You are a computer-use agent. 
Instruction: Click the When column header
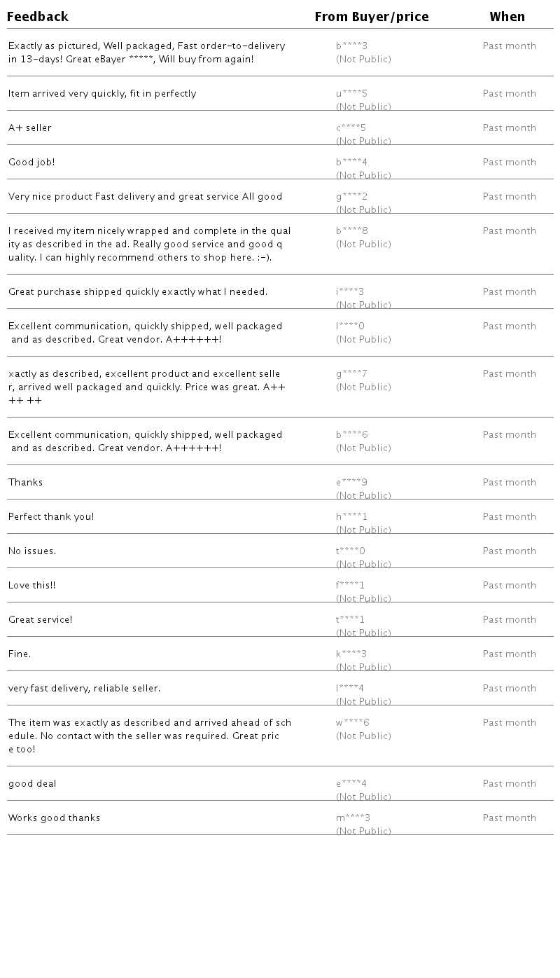click(507, 17)
